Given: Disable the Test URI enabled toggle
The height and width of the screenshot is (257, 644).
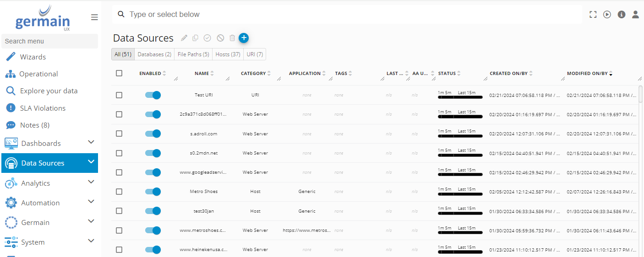Looking at the screenshot, I should pos(153,95).
